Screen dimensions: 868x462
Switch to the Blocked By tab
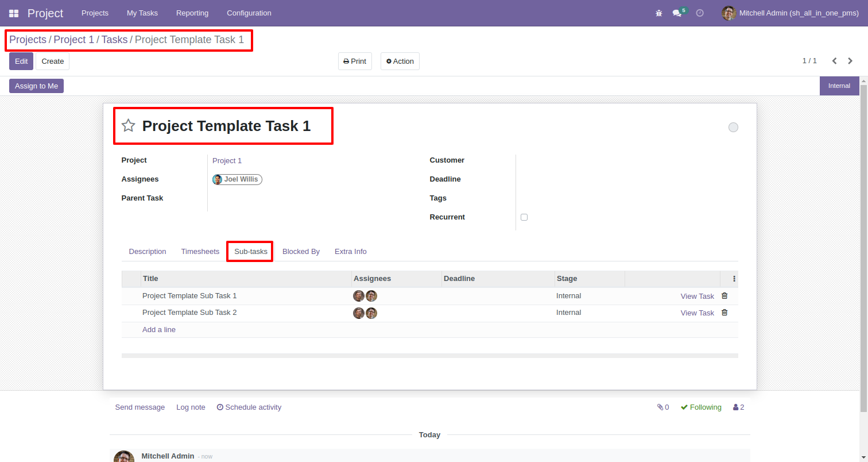coord(301,252)
